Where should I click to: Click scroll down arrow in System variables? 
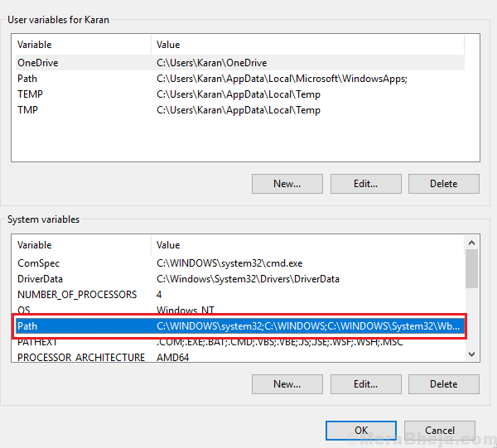[x=471, y=354]
